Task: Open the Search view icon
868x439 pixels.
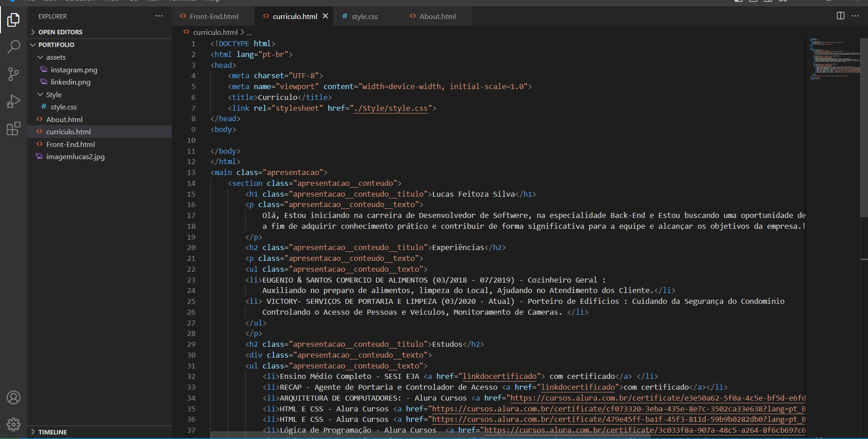Action: point(14,47)
